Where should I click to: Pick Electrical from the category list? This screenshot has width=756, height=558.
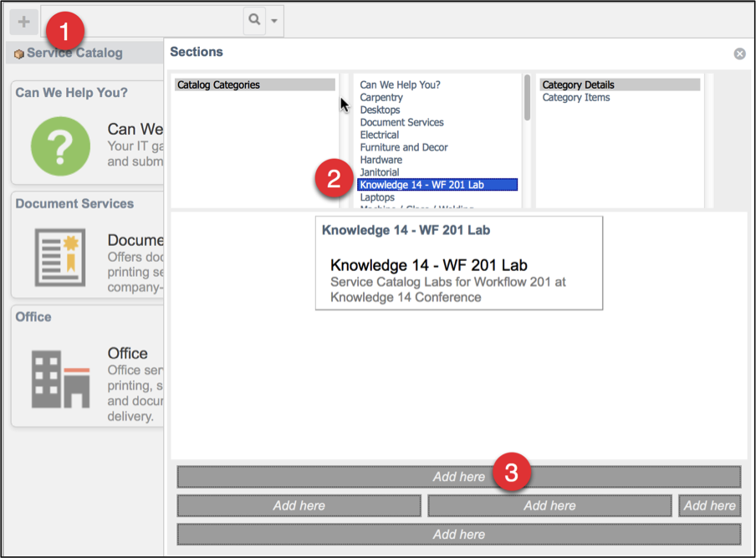coord(380,135)
